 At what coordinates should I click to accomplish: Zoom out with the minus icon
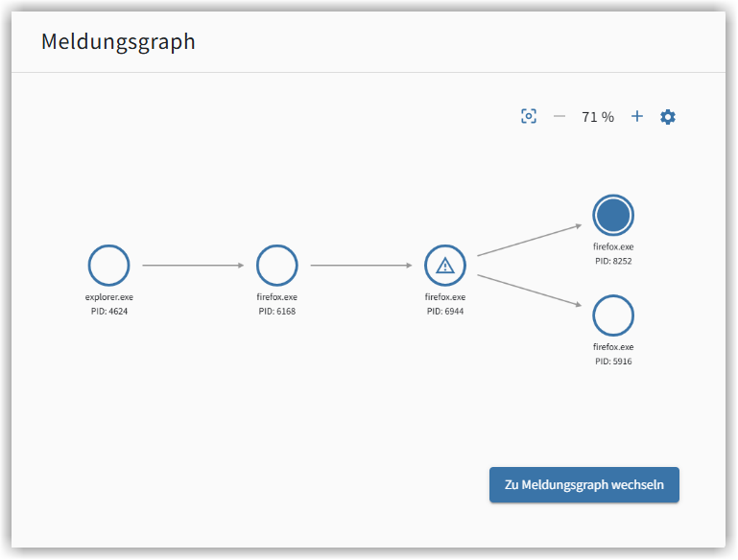(559, 116)
